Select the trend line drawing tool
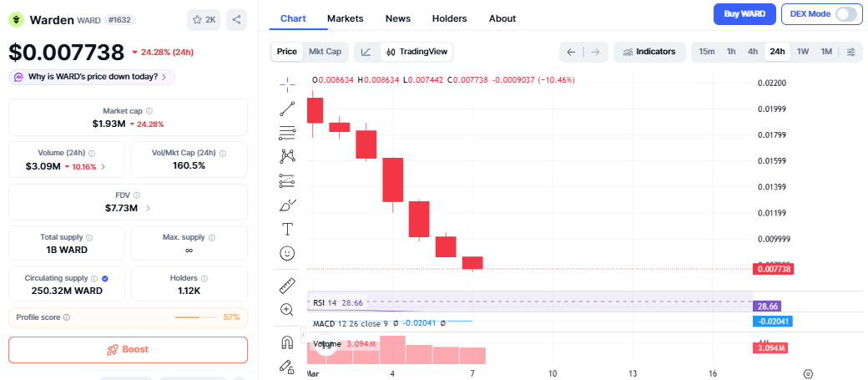This screenshot has height=380, width=868. [287, 108]
